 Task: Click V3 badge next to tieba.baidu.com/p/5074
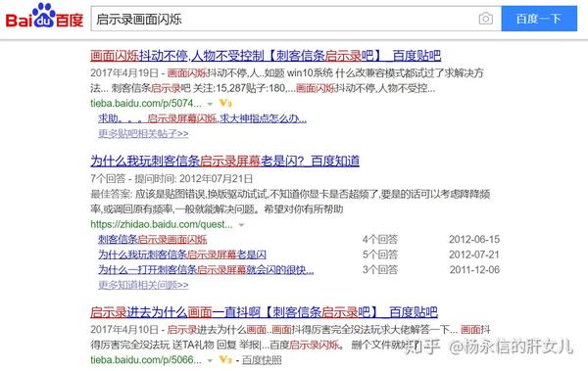pos(225,103)
